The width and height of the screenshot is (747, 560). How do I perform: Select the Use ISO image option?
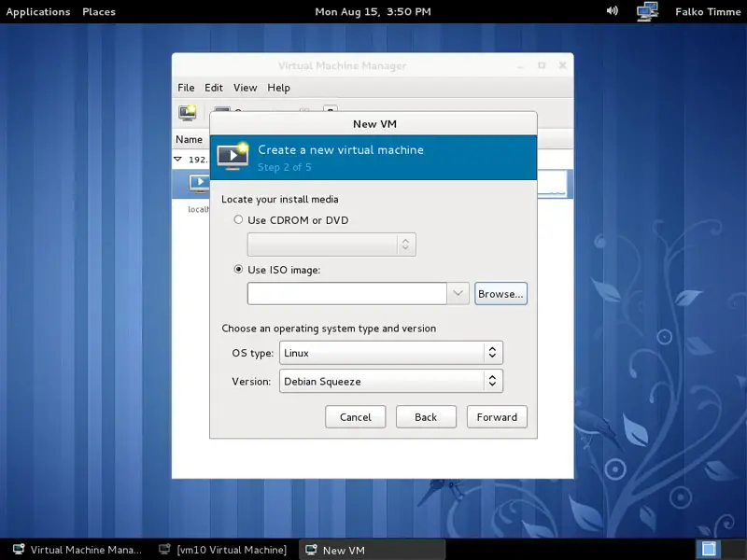[239, 270]
